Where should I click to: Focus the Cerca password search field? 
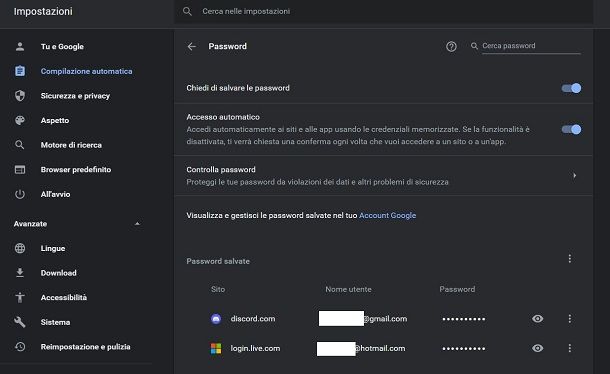[x=531, y=46]
